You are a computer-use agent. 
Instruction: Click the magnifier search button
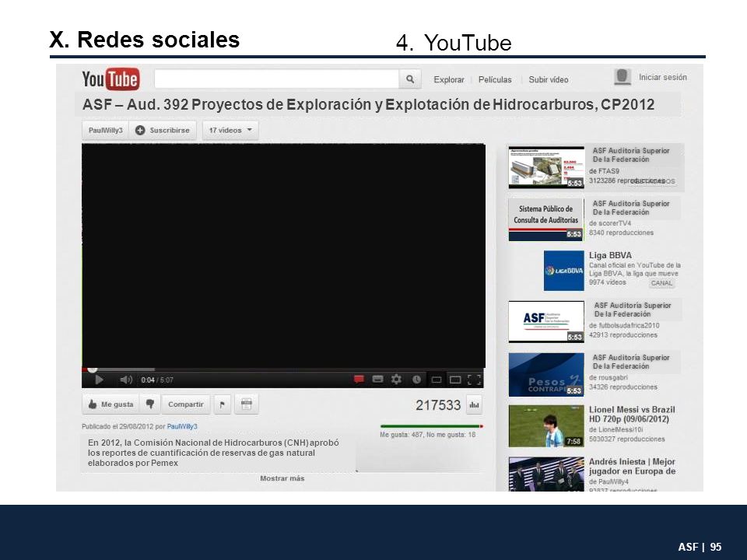point(410,79)
